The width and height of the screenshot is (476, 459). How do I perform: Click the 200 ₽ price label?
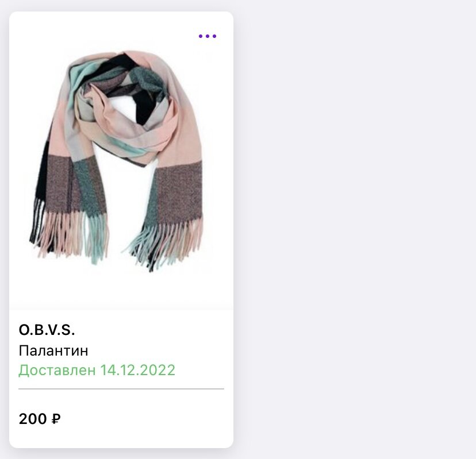coord(40,419)
